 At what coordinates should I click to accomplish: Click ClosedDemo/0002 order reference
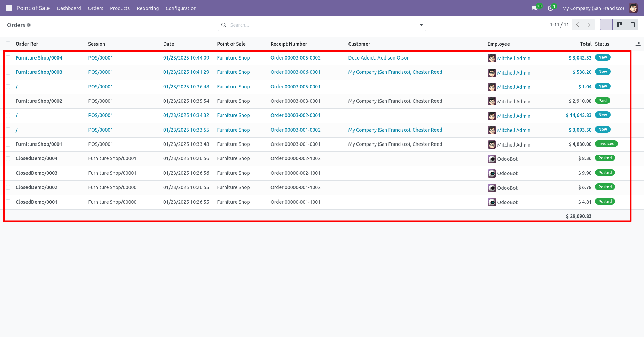point(37,187)
